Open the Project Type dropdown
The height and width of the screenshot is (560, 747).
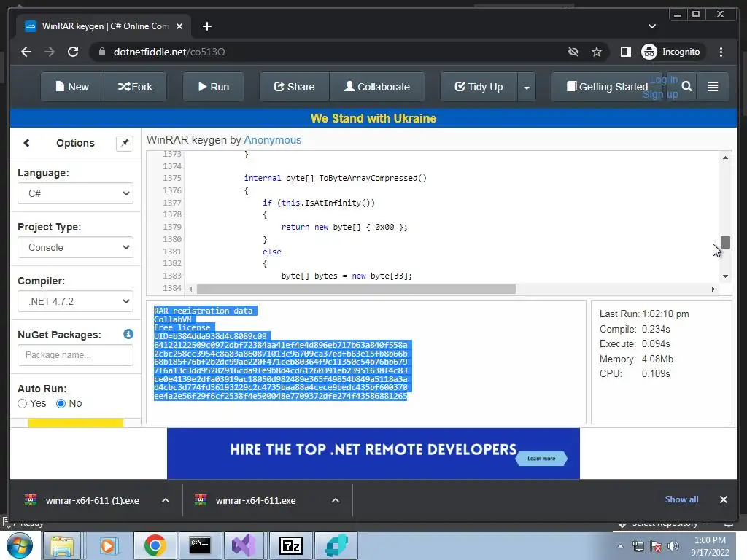click(x=75, y=247)
